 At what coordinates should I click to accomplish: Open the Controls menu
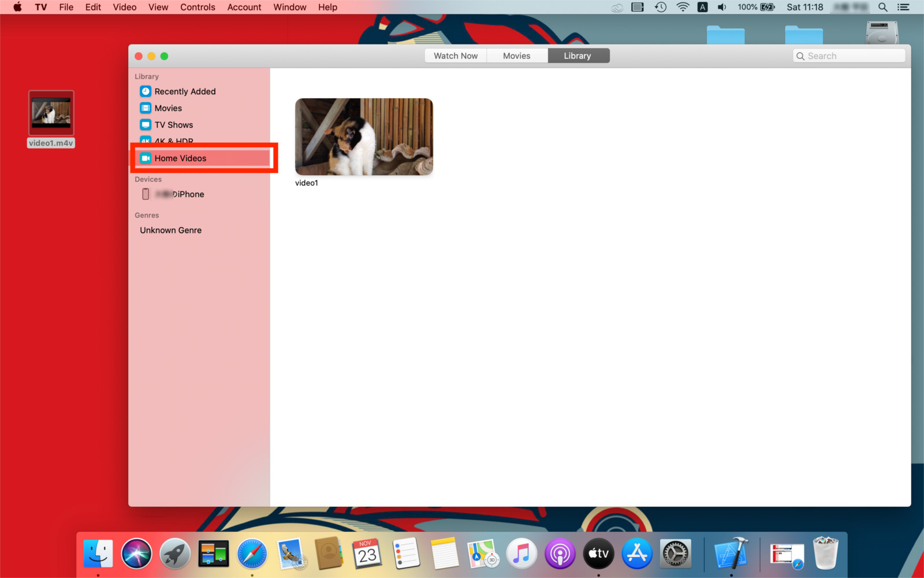pos(198,7)
